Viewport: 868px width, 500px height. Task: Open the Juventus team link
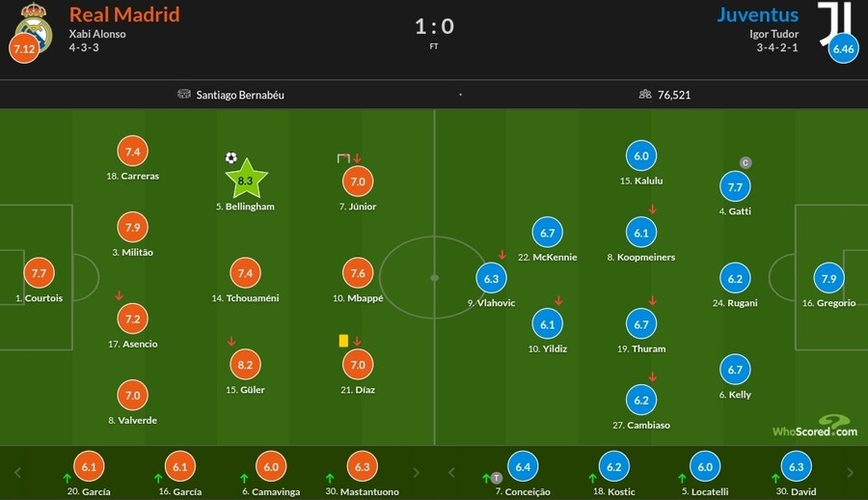[757, 14]
